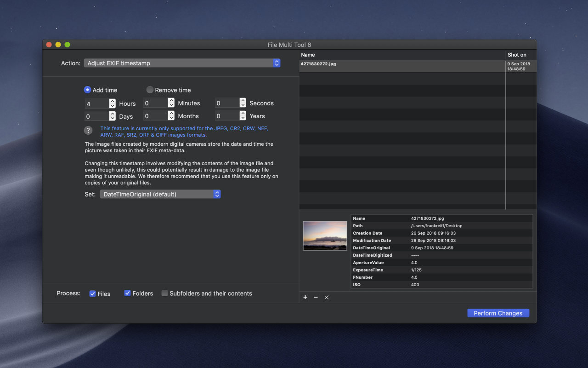Screen dimensions: 588x368
Task: Click the Perform Changes button
Action: point(498,313)
